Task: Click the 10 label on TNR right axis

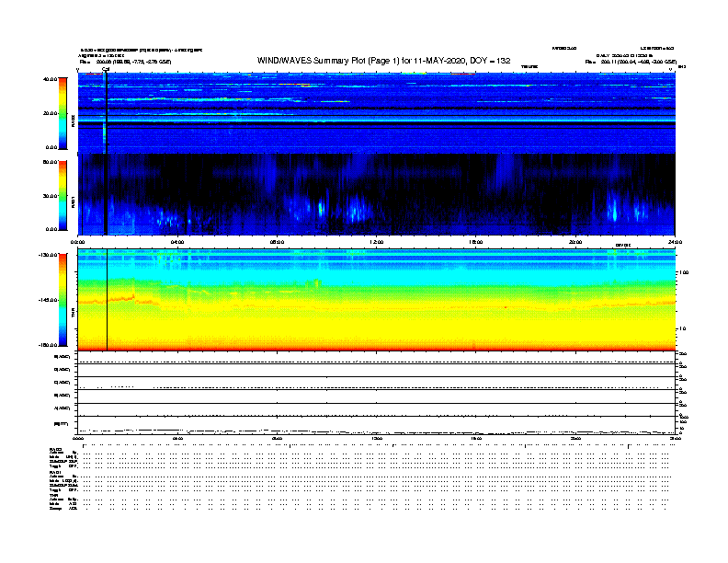Action: (x=682, y=328)
